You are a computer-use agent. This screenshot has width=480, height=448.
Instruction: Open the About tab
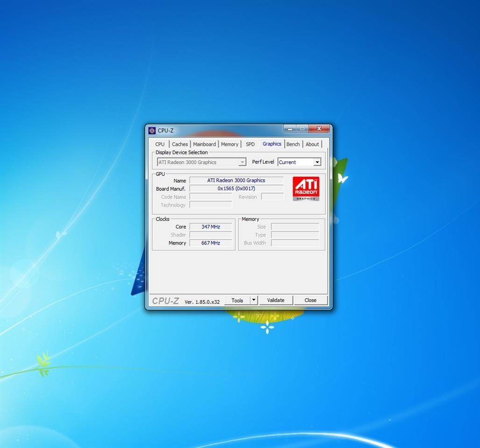[312, 144]
